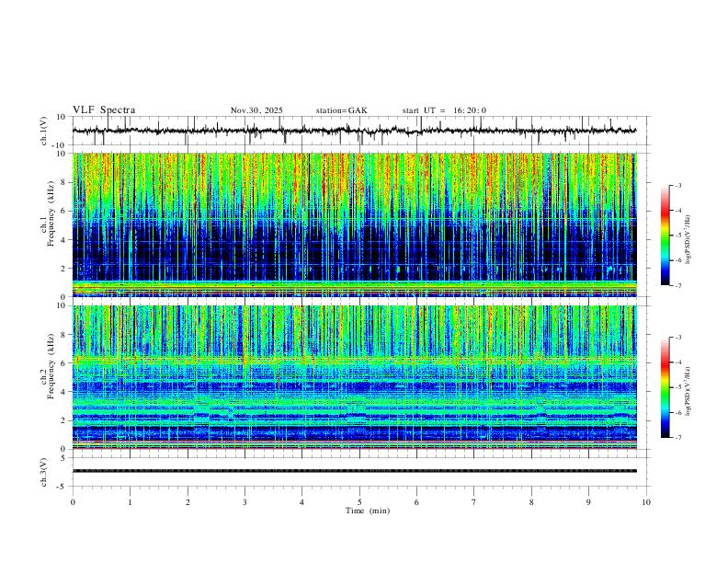Image resolution: width=728 pixels, height=563 pixels.
Task: Click the ch.1 PSD color scale bar
Action: [x=665, y=236]
